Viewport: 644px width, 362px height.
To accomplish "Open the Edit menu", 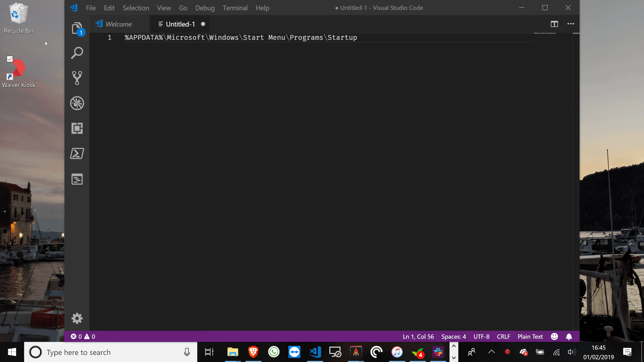I will coord(109,8).
